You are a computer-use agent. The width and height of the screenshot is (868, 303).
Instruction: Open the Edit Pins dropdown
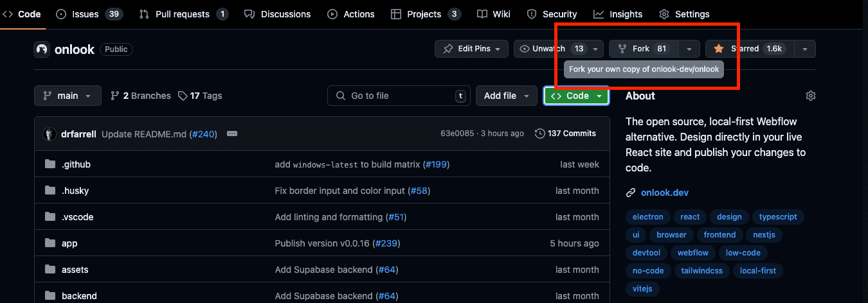(x=471, y=49)
